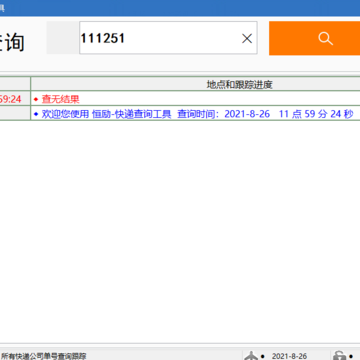
Task: Click the airplane icon in status bar
Action: [251, 356]
